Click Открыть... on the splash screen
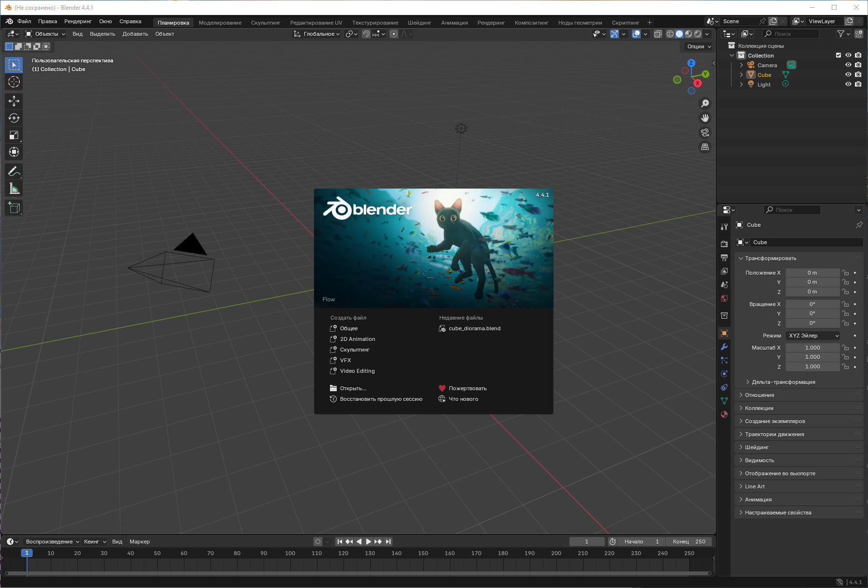This screenshot has height=588, width=868. point(353,388)
